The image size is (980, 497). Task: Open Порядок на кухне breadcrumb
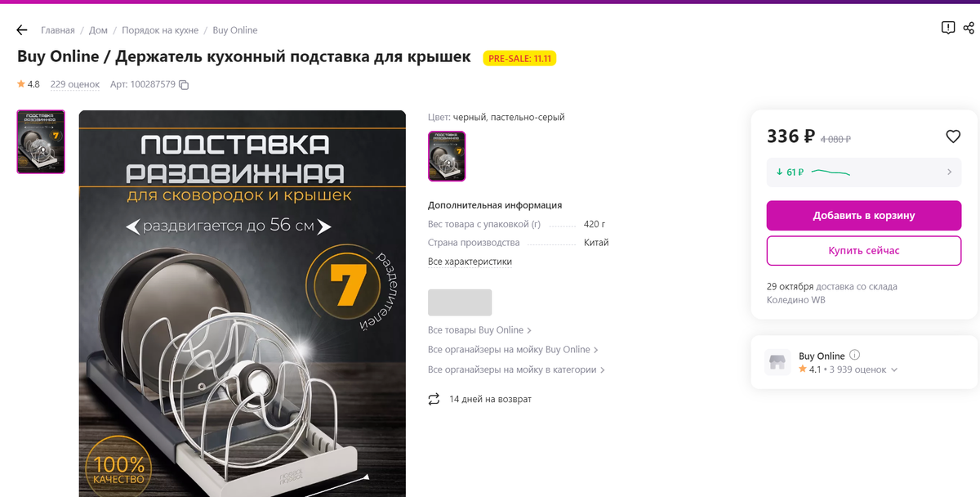coord(160,30)
